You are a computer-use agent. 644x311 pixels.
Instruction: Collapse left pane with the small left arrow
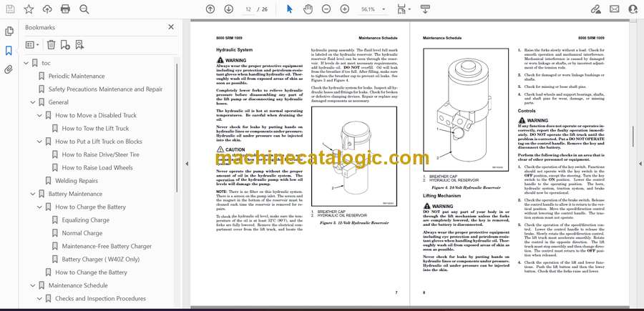click(187, 164)
